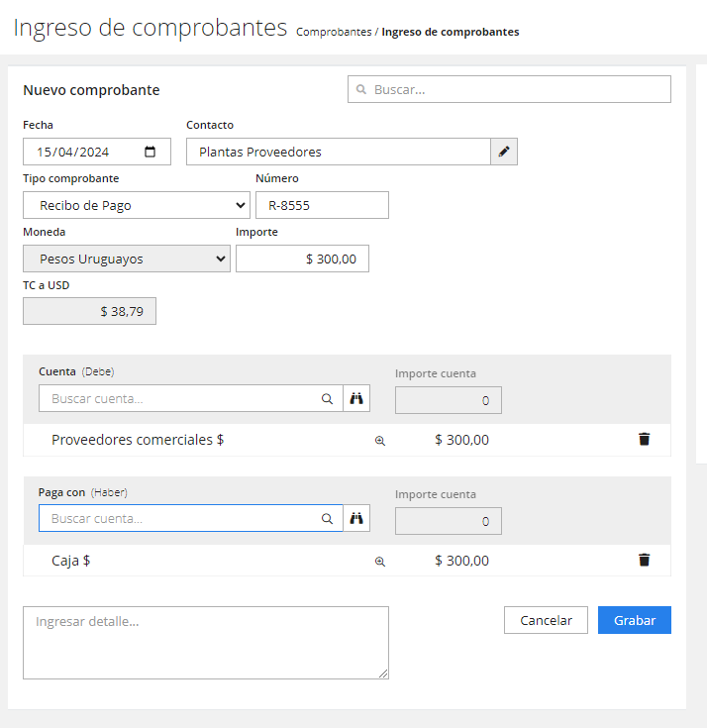Click binoculars icon in Paga con section

tap(356, 518)
